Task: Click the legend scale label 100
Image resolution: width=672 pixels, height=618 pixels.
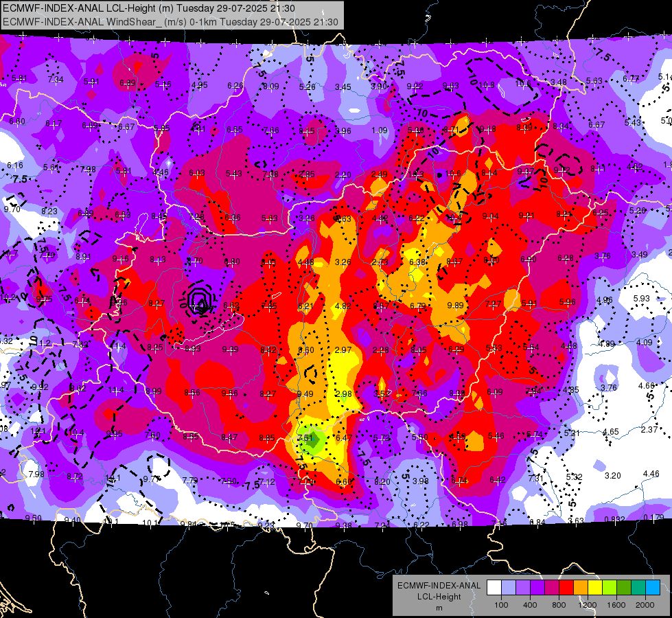Action: click(x=501, y=605)
